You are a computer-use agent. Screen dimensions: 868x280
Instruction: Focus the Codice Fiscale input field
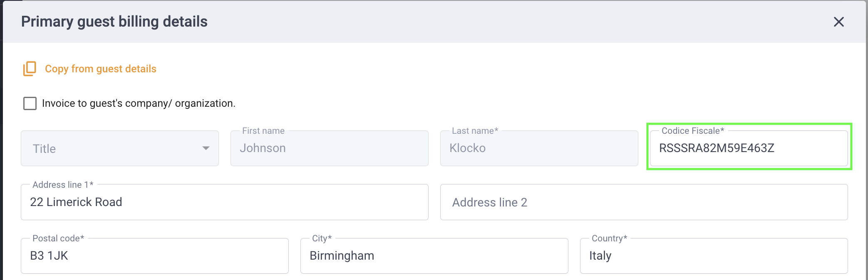[x=749, y=148]
